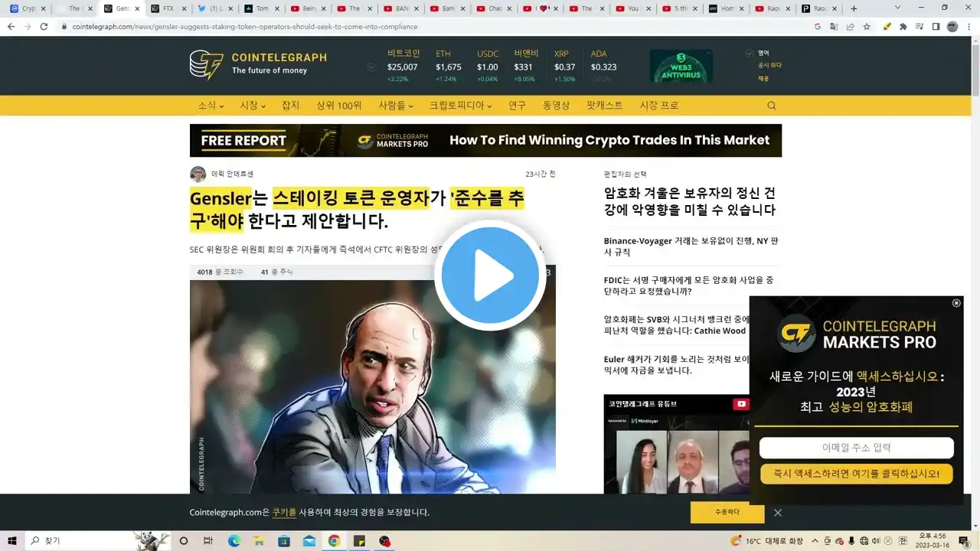This screenshot has width=980, height=551.
Task: Open the site search magnifier
Action: pos(771,106)
